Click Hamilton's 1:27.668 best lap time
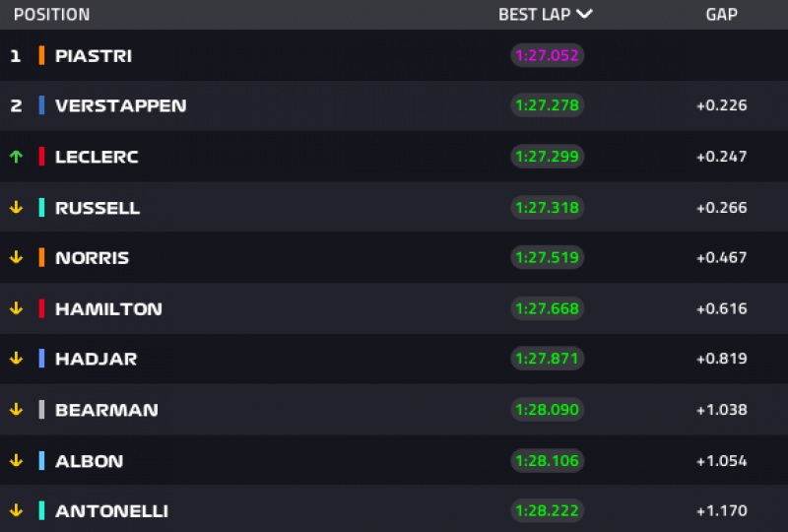 pyautogui.click(x=547, y=308)
